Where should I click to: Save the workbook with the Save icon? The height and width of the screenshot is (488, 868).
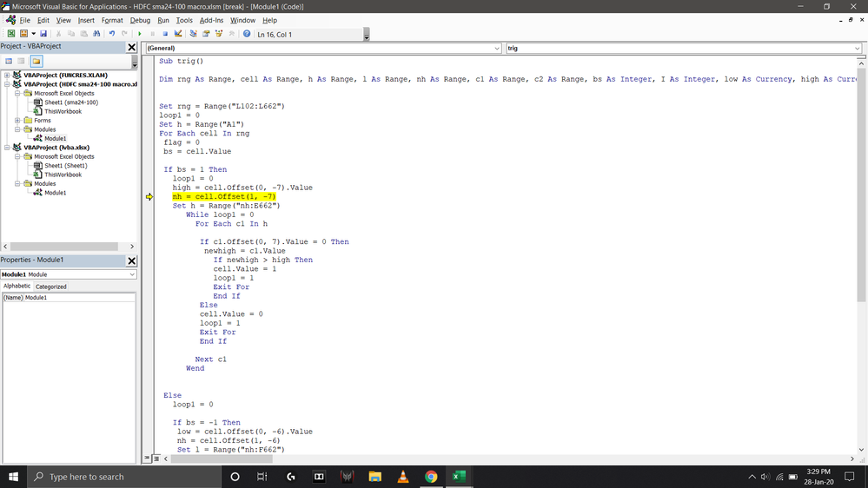point(43,34)
